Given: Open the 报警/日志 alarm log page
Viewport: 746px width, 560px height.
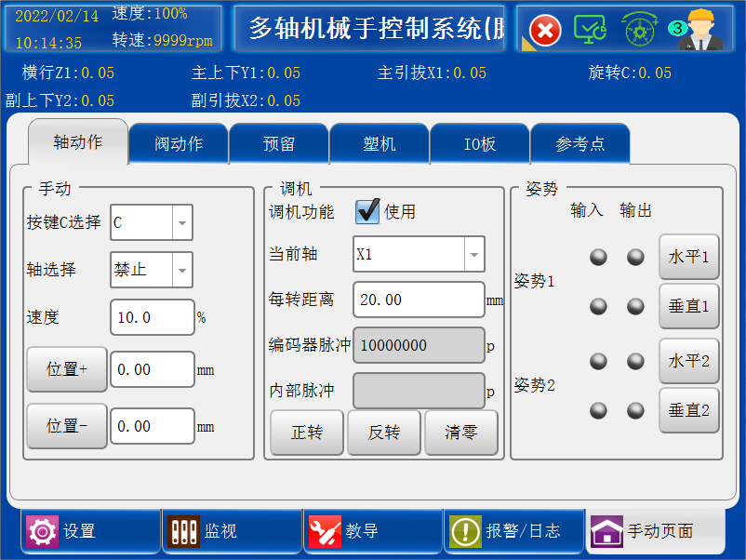Looking at the screenshot, I should [x=514, y=531].
